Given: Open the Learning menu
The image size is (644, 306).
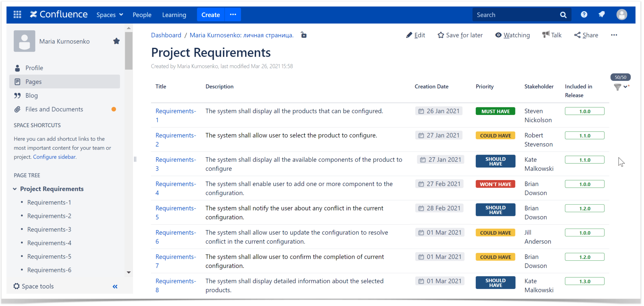Looking at the screenshot, I should (174, 14).
